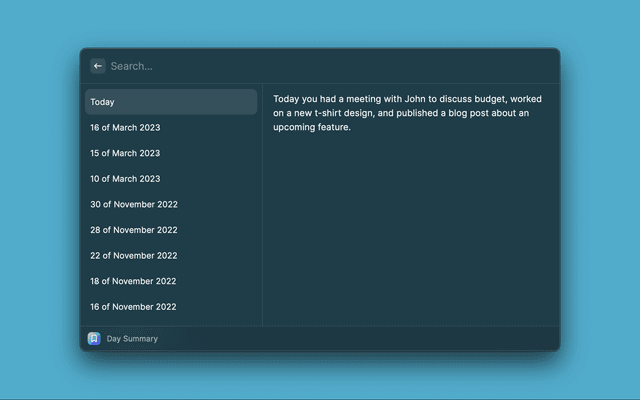Focus the Search input field
Viewport: 640px width, 400px height.
pyautogui.click(x=300, y=66)
